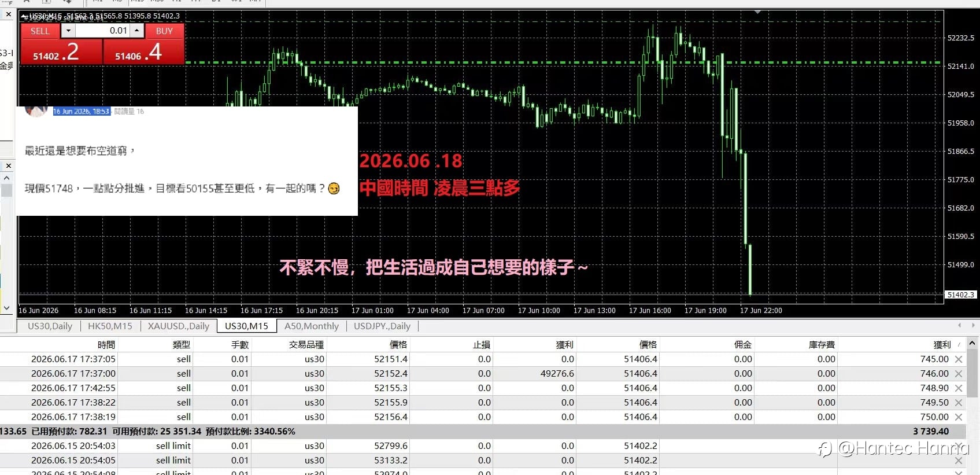Image resolution: width=980 pixels, height=475 pixels.
Task: Click the 可用預付款: 25 351.34 summary text
Action: pos(157,432)
